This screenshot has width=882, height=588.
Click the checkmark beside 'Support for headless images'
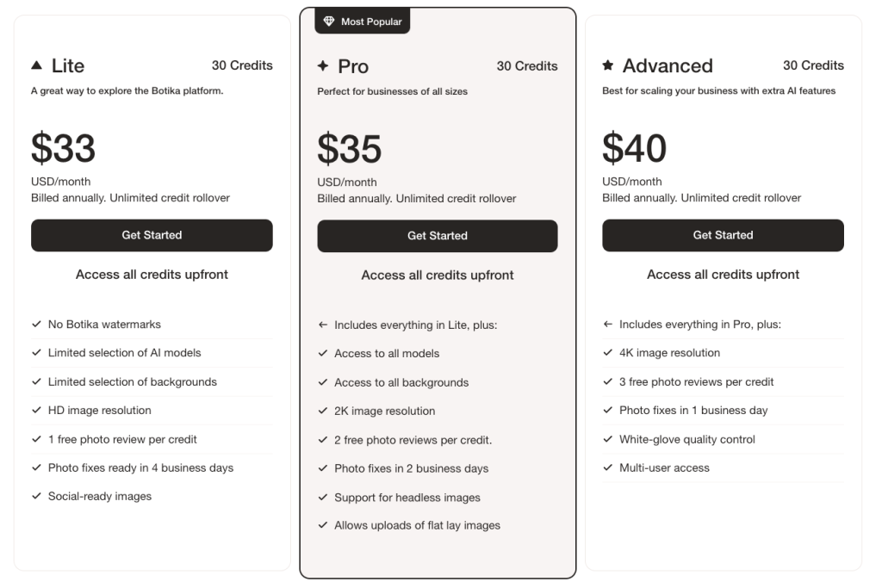[323, 497]
